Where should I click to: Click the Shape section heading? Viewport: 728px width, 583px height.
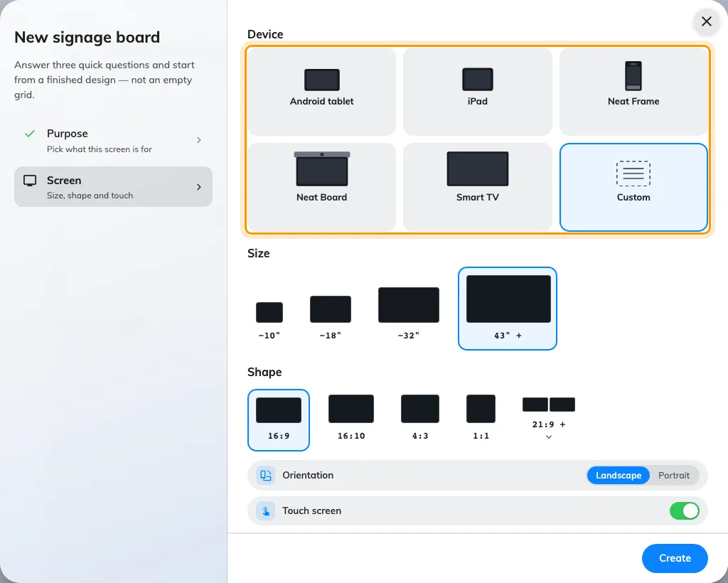[x=264, y=373]
